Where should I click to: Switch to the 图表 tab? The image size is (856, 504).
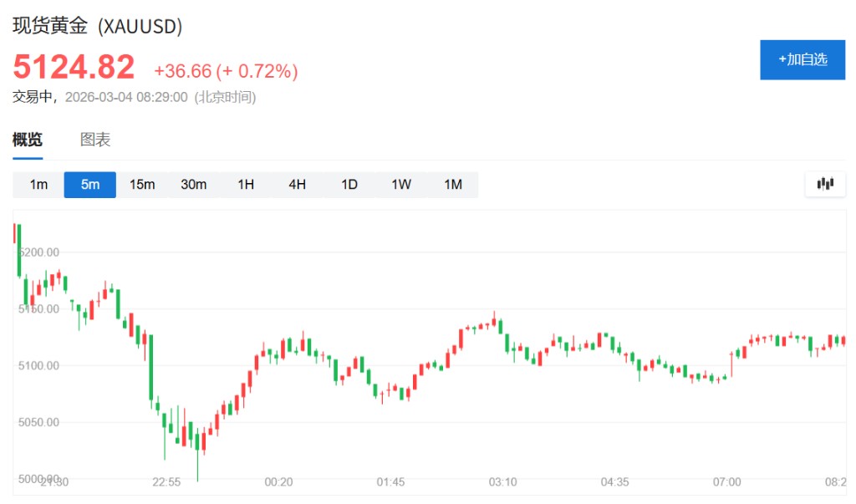click(x=95, y=140)
